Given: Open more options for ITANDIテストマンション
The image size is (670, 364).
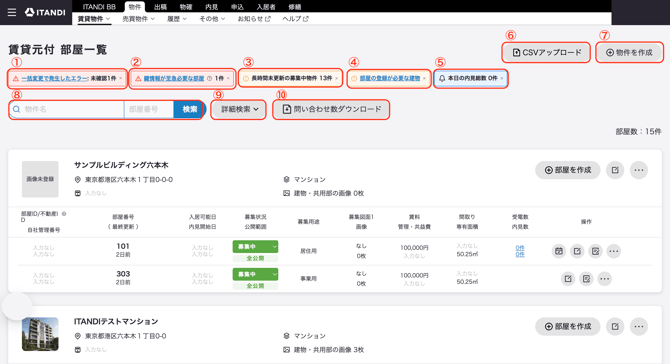Looking at the screenshot, I should pos(639,326).
